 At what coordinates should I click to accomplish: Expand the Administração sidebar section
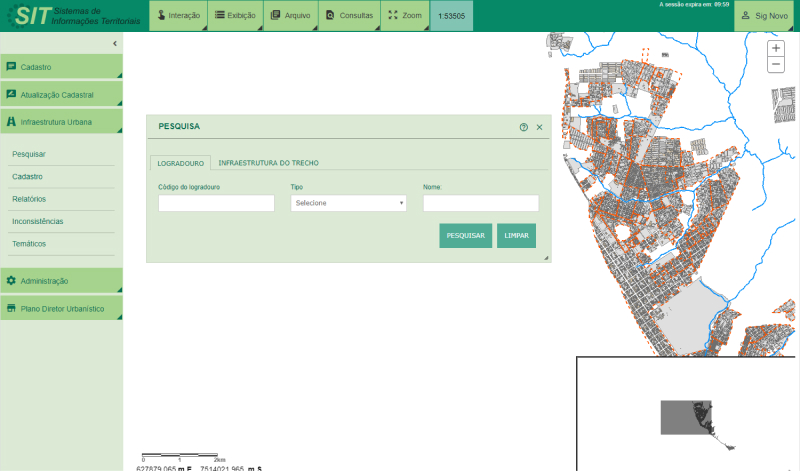pyautogui.click(x=61, y=281)
